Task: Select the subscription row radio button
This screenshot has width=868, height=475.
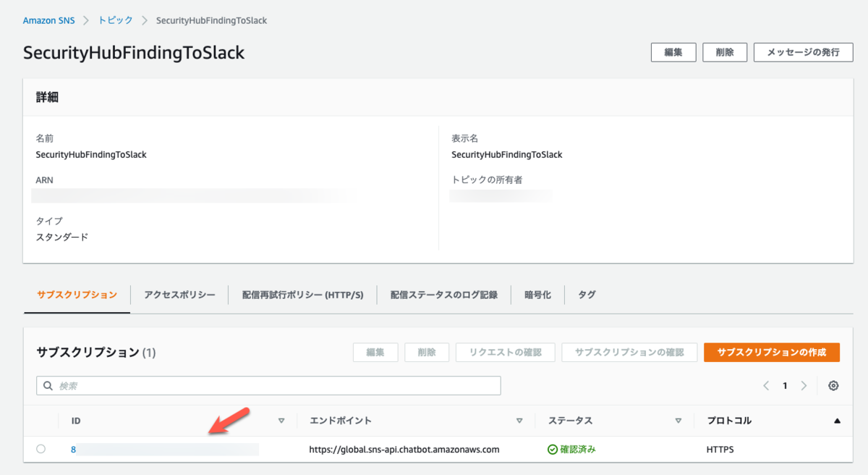Action: click(x=41, y=449)
